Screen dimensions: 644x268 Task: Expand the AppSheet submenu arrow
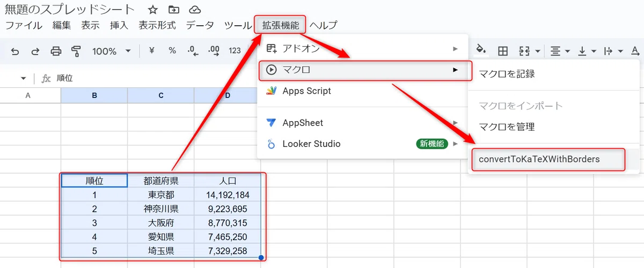[x=455, y=123]
